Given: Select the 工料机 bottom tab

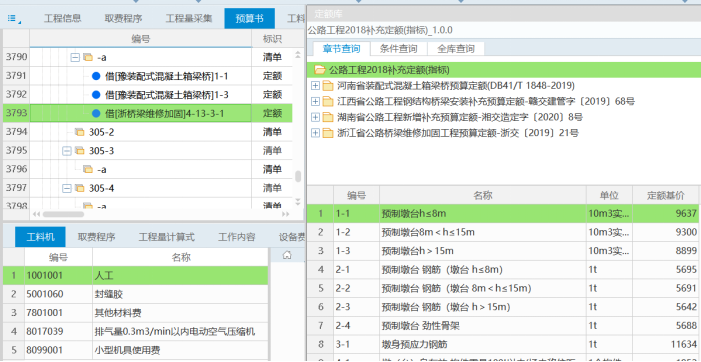Looking at the screenshot, I should point(40,237).
